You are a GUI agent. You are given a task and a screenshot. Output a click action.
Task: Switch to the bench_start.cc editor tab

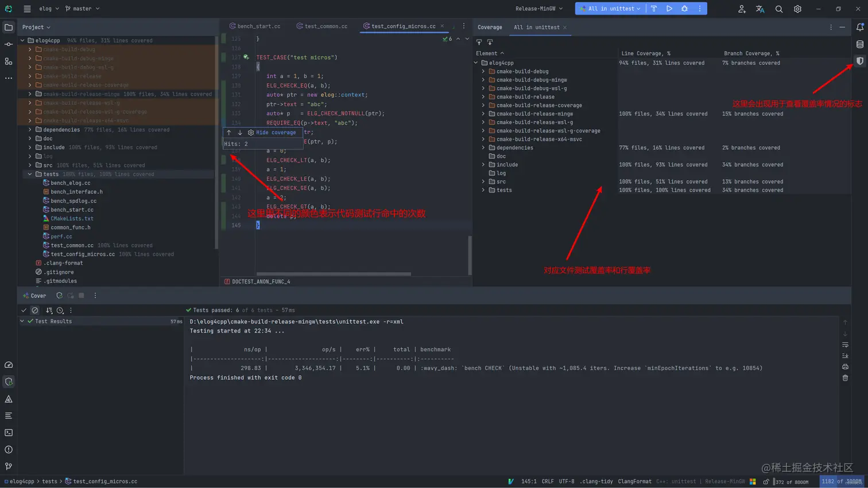point(255,26)
